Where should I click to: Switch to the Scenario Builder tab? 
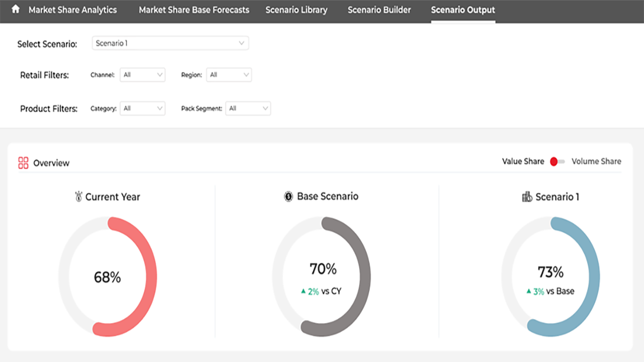[x=379, y=10]
